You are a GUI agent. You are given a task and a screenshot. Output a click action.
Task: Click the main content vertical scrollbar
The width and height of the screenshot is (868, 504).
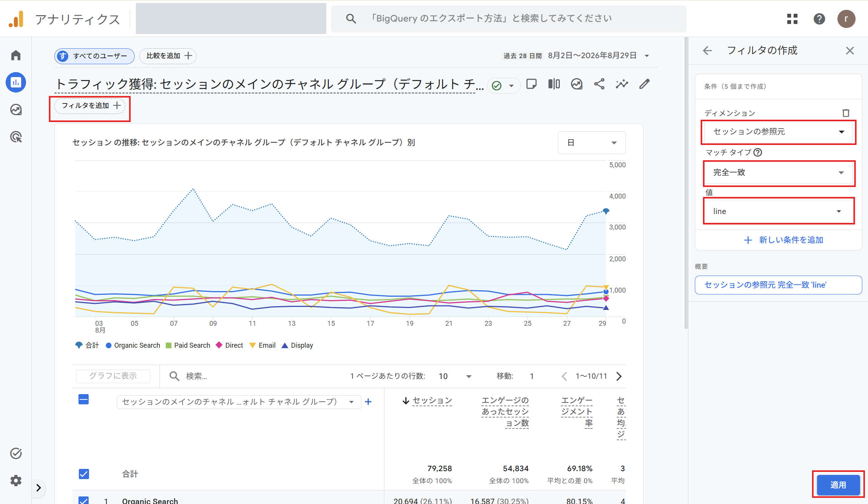pyautogui.click(x=686, y=183)
